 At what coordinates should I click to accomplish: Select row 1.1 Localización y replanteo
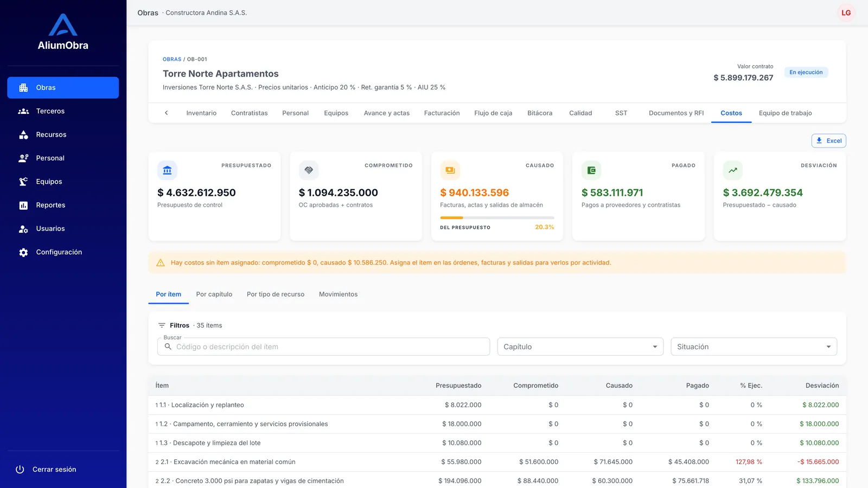[x=497, y=405]
